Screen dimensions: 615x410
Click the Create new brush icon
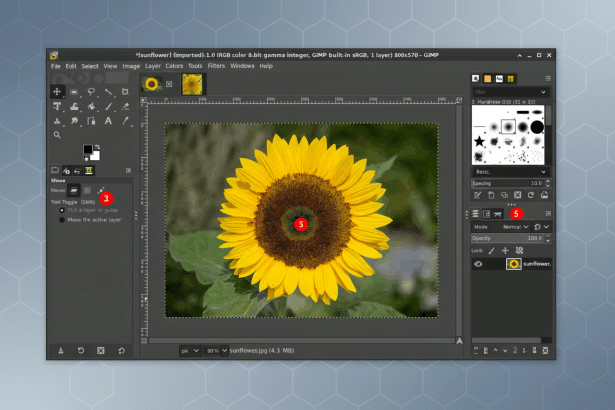[491, 195]
